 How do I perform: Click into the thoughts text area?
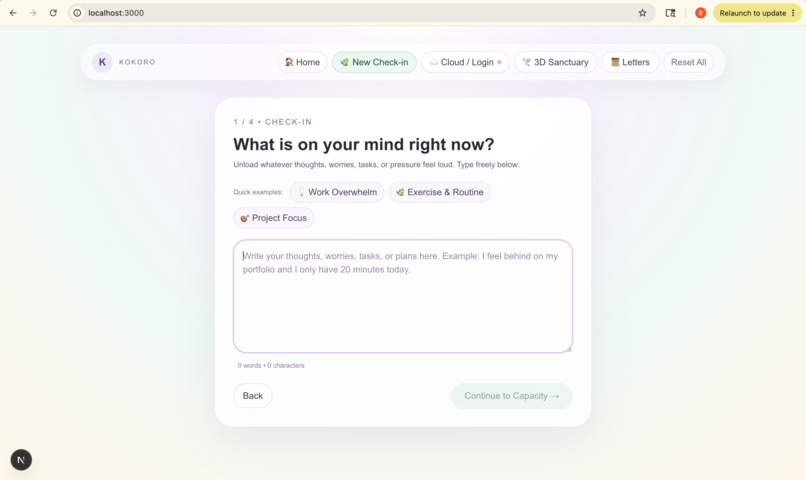(x=403, y=296)
